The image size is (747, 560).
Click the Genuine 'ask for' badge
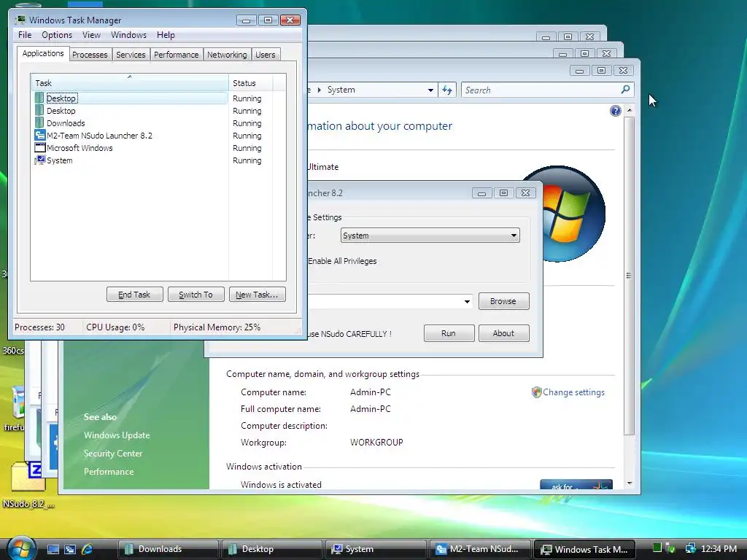point(576,484)
